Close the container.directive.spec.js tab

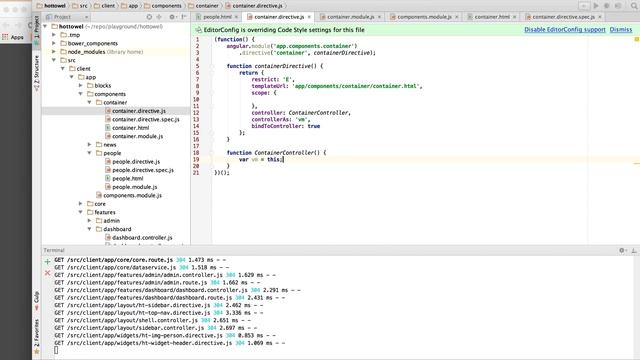(x=600, y=17)
